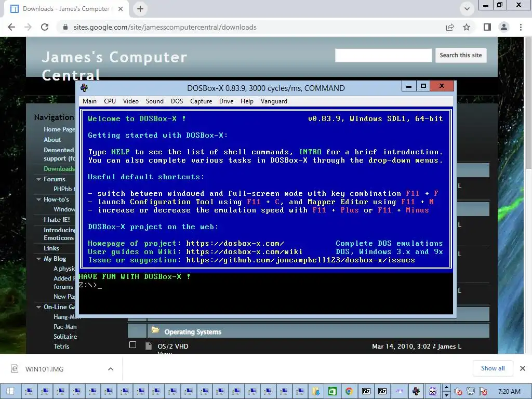Click the Operating Systems folder icon
This screenshot has width=532, height=399.
click(155, 330)
